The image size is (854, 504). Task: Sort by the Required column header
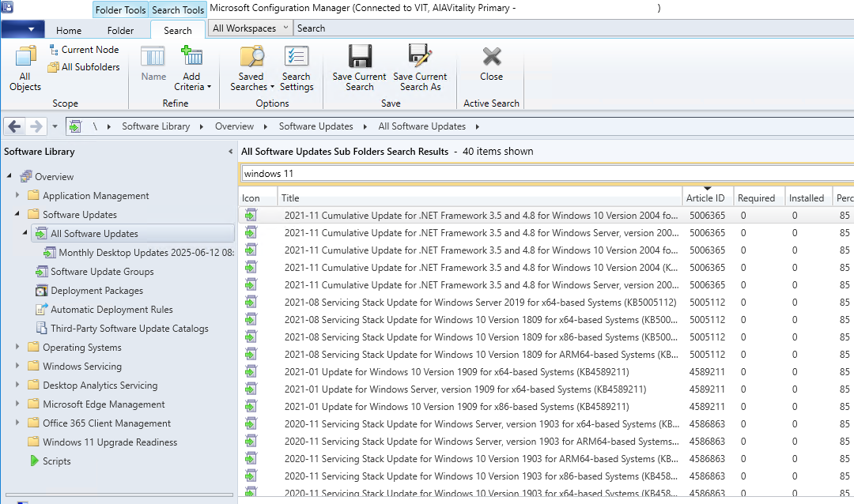tap(759, 198)
